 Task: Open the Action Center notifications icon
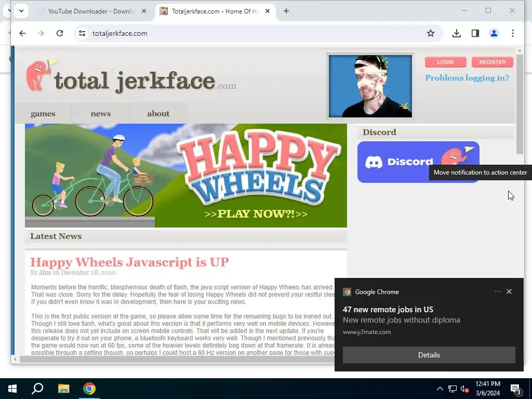click(516, 389)
